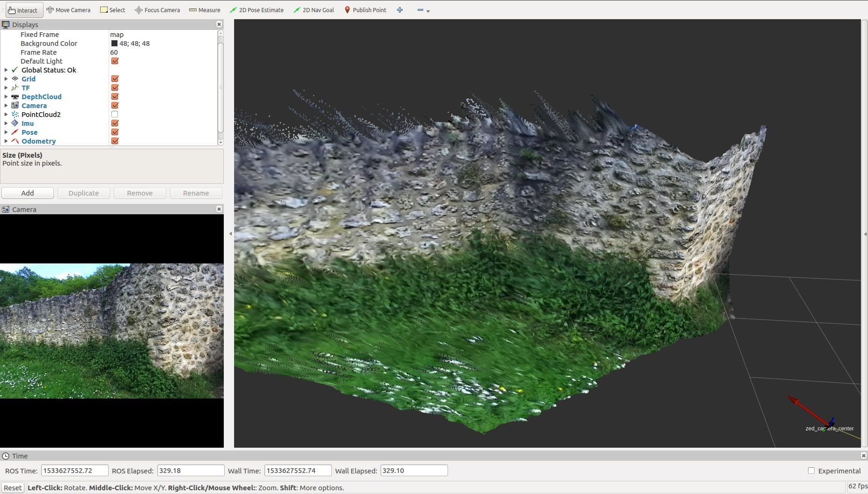Click the blue plus add-tool icon
This screenshot has width=868, height=494.
400,10
